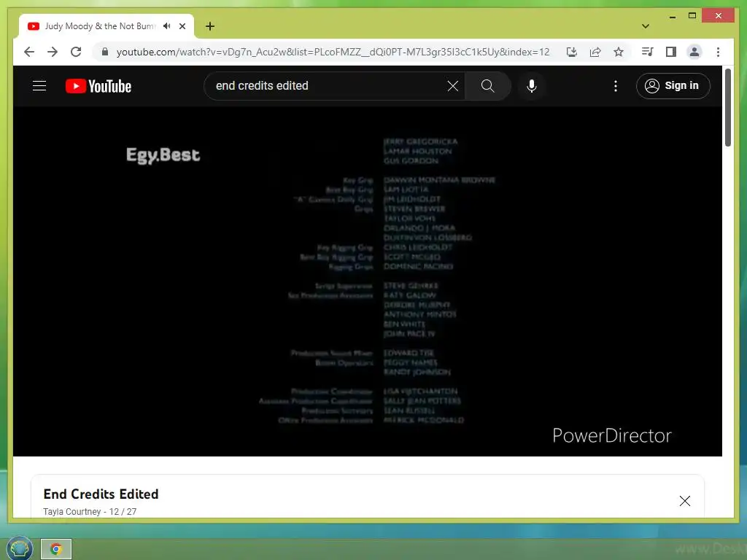Mute the tab via speaker icon

[167, 26]
